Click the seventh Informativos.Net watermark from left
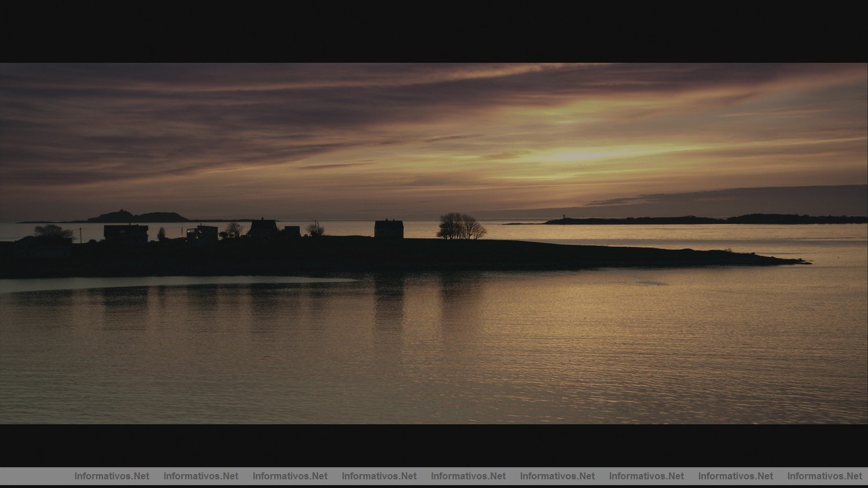The image size is (868, 488). tap(646, 476)
